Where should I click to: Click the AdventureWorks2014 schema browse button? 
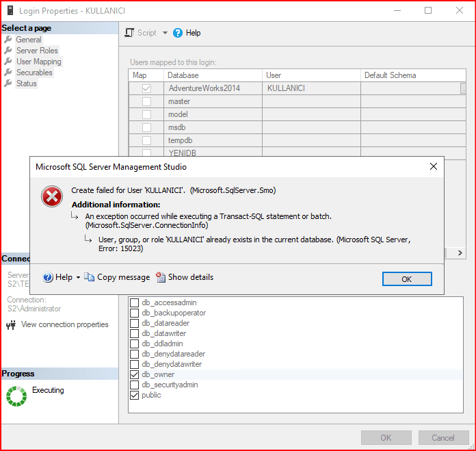(463, 88)
